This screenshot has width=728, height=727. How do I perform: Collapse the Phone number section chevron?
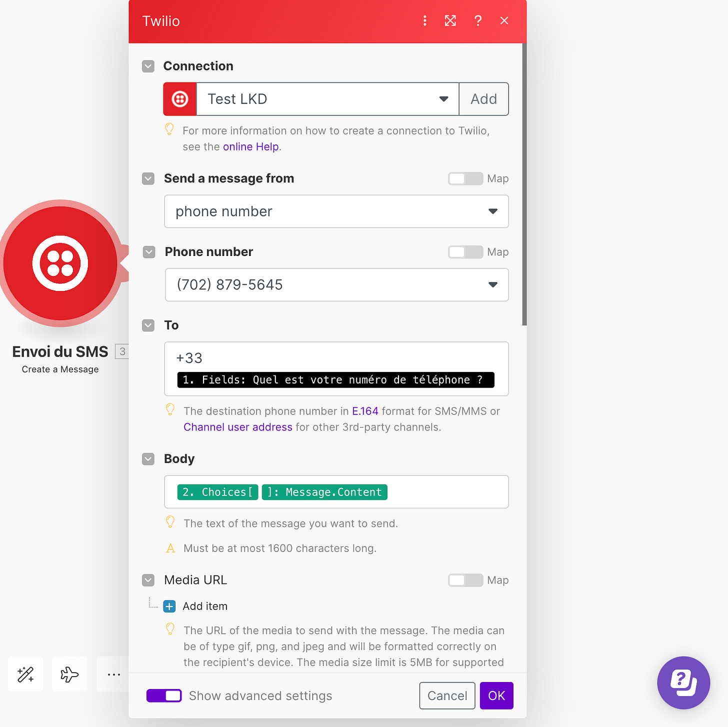point(149,252)
